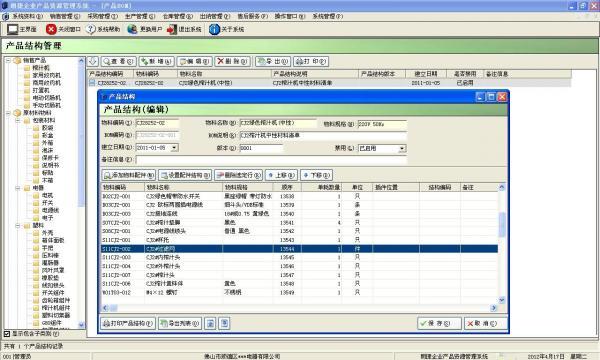Click the 备注信息 remarks input field
This screenshot has width=600, height=360.
(x=271, y=160)
